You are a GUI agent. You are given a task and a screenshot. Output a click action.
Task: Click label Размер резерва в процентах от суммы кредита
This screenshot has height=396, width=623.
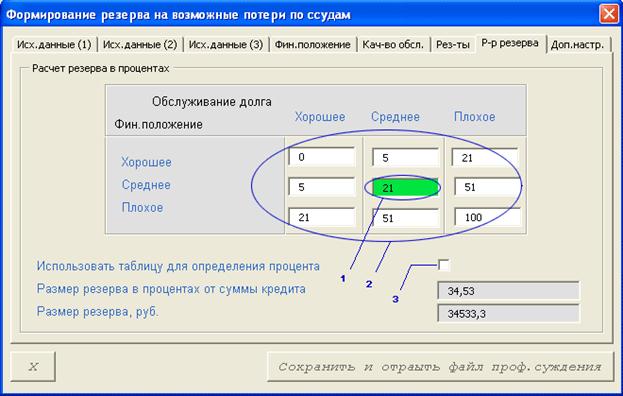(171, 289)
